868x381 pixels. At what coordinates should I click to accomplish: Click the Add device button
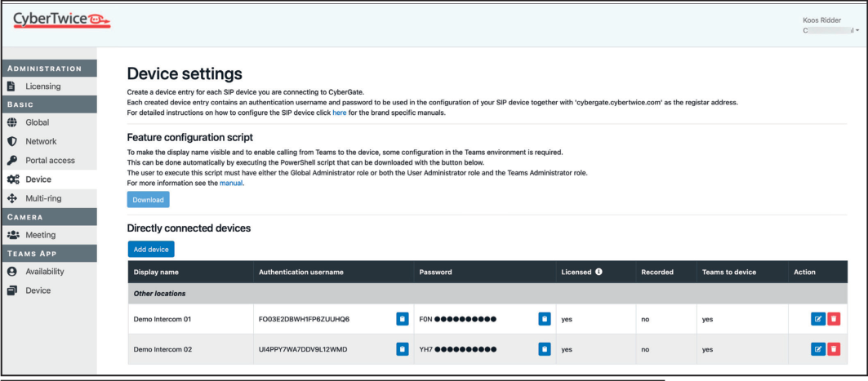pyautogui.click(x=151, y=250)
